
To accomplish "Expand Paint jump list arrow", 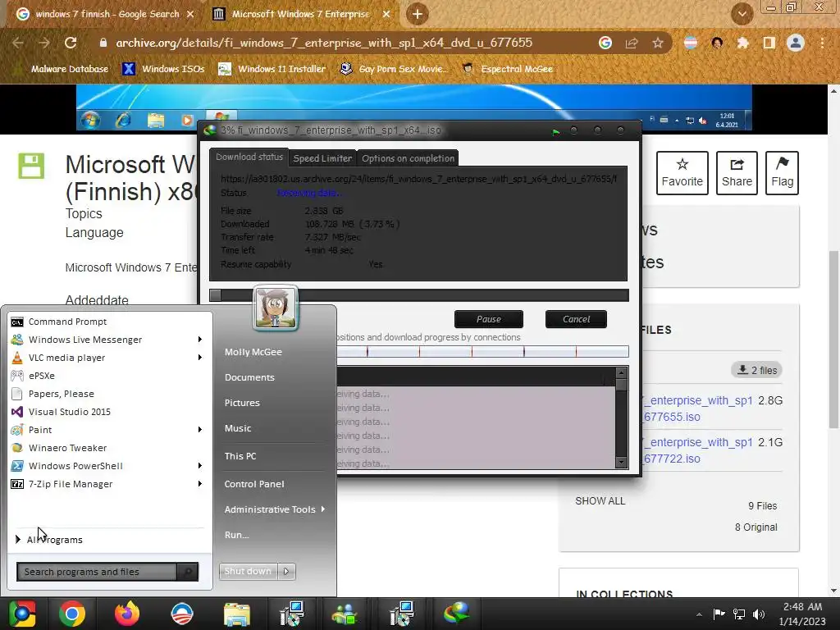I will point(200,430).
